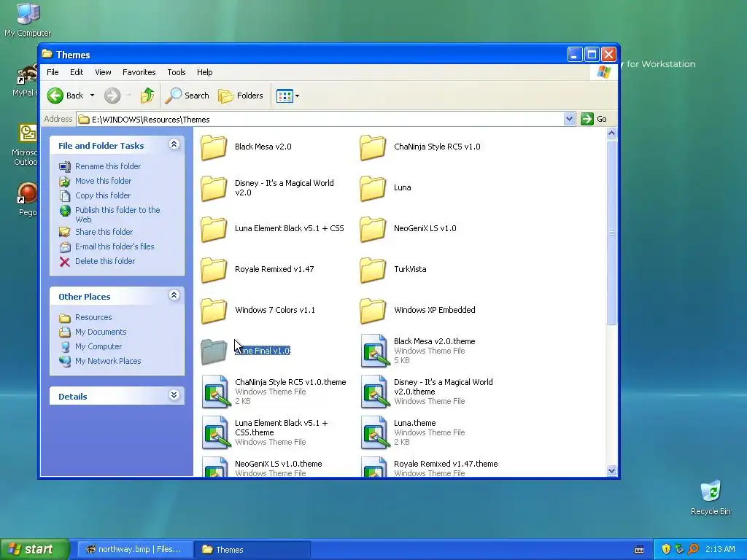
Task: Click the magnifier icon in system tray
Action: coord(694,550)
